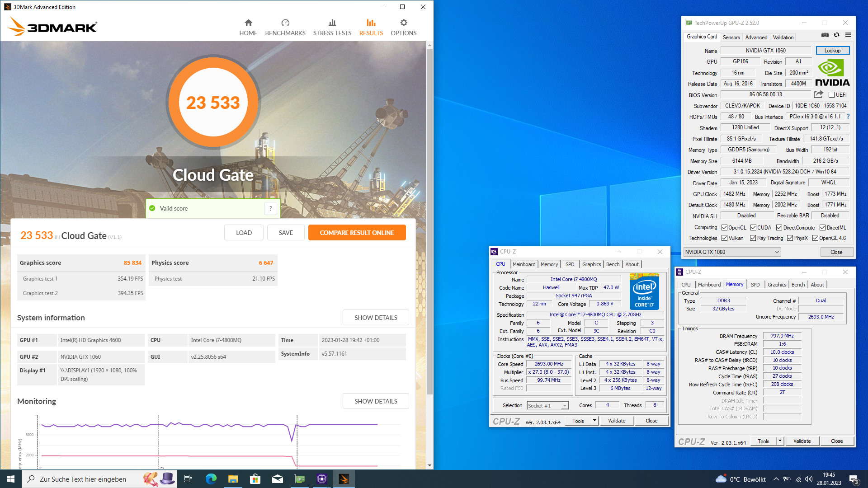Toggle the Ray Tracing checkbox
This screenshot has width=868, height=488.
[753, 238]
